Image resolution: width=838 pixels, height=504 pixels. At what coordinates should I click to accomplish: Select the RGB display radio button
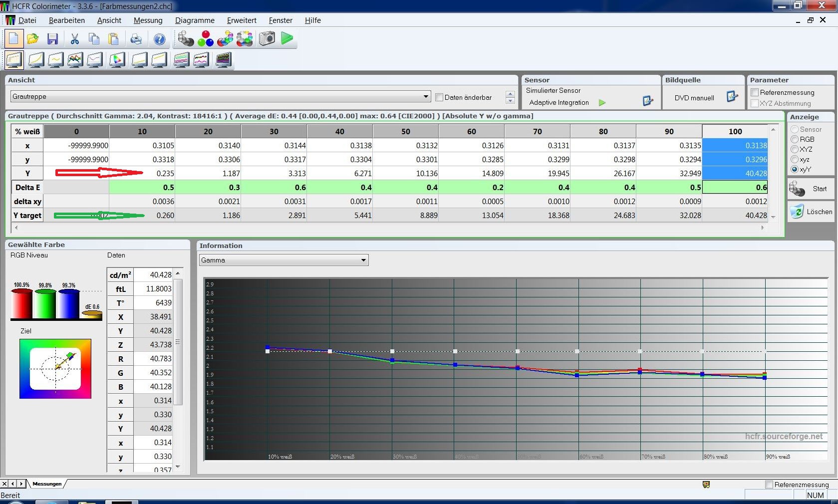pyautogui.click(x=794, y=139)
